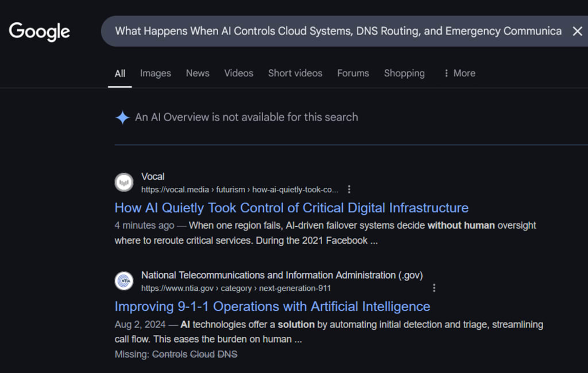Expand the More search filters menu
Image resolution: width=588 pixels, height=373 pixels.
(459, 73)
